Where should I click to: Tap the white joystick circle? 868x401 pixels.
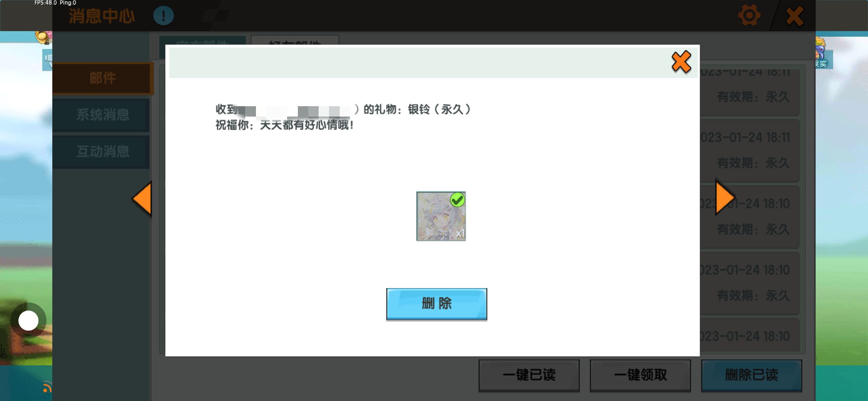29,320
